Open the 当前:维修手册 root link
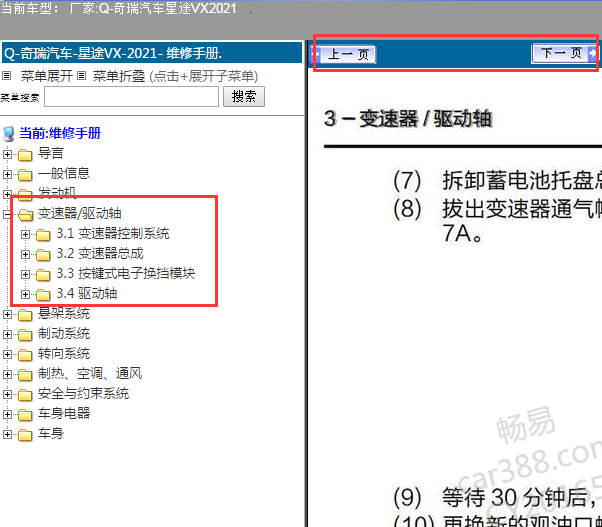Image resolution: width=602 pixels, height=527 pixels. tap(60, 133)
